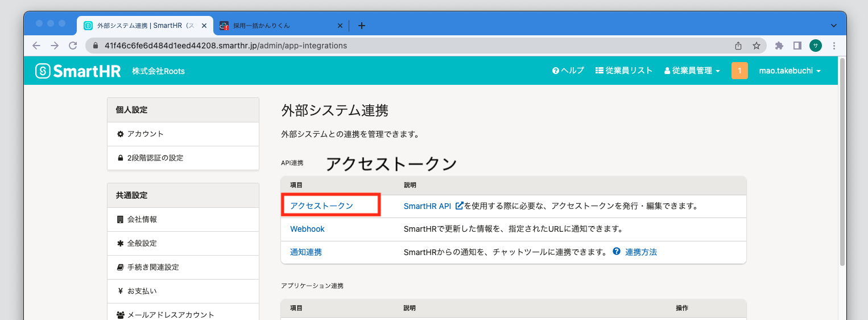Select the 外部システム連携 SmartHR tab
Viewport: 868px width, 320px height.
click(145, 26)
